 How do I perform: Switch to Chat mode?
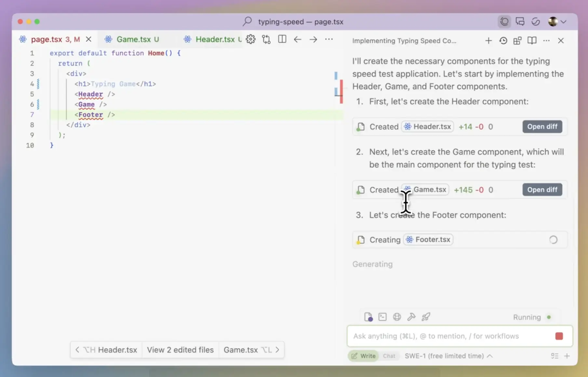[389, 356]
